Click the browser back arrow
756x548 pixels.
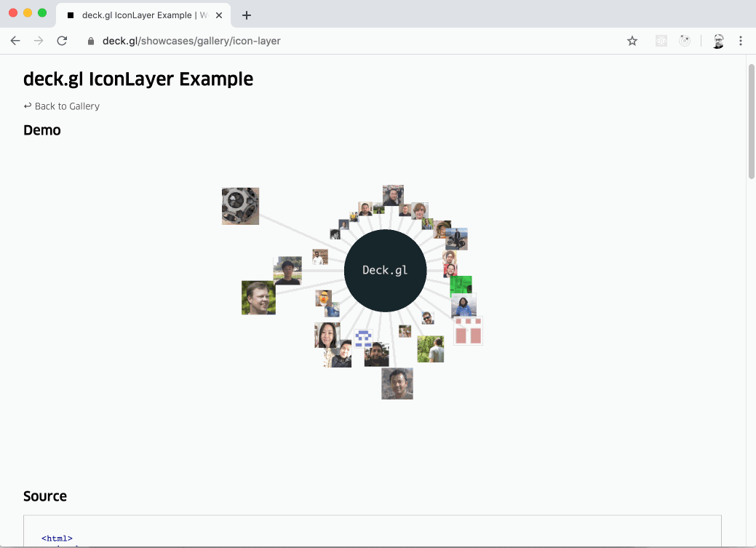tap(15, 41)
